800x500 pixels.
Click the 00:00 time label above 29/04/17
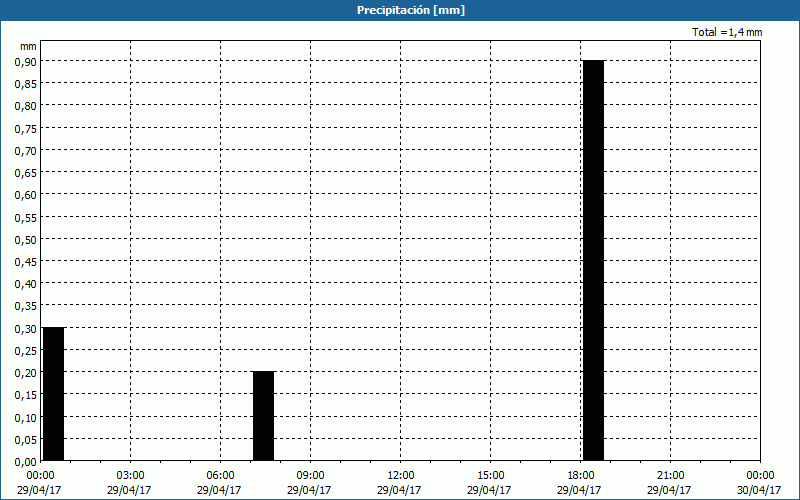click(40, 476)
